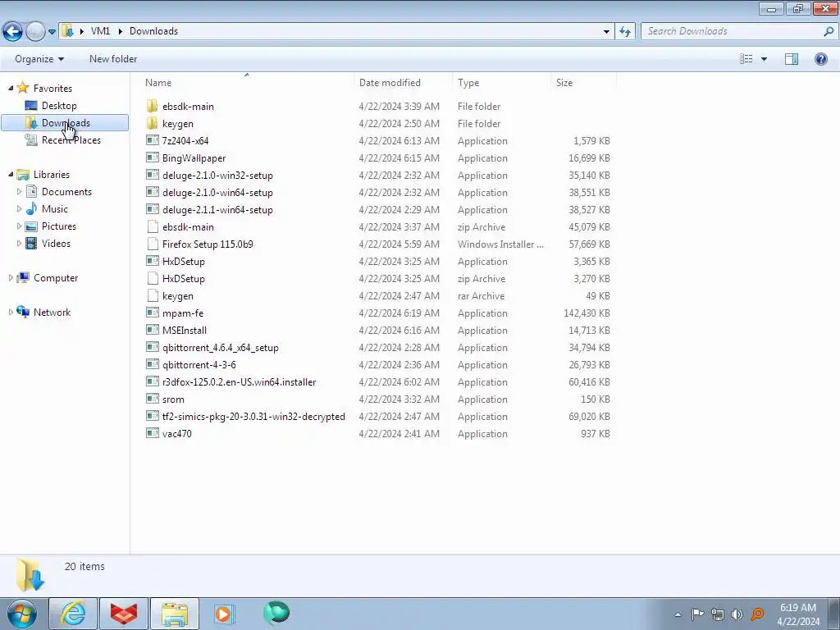Expand the Videos library
Viewport: 840px width, 630px height.
click(20, 243)
